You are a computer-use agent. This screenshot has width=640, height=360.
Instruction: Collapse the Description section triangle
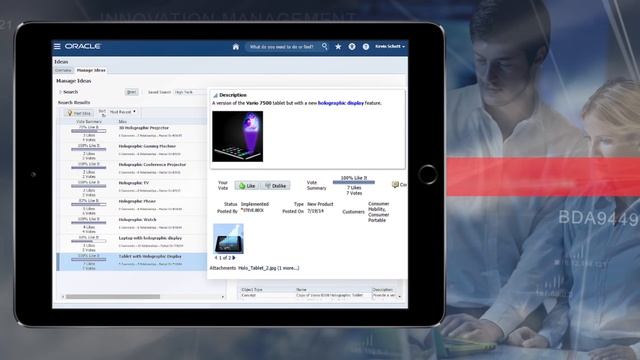(x=215, y=95)
